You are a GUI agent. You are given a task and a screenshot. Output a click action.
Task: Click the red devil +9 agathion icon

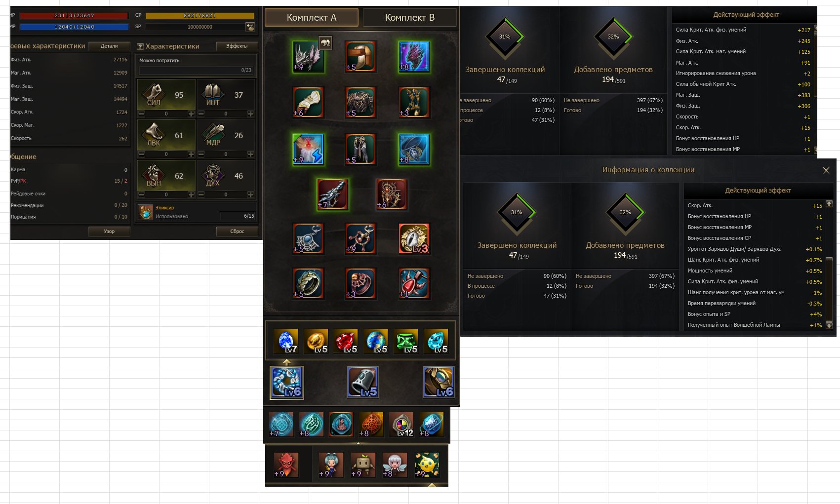286,465
